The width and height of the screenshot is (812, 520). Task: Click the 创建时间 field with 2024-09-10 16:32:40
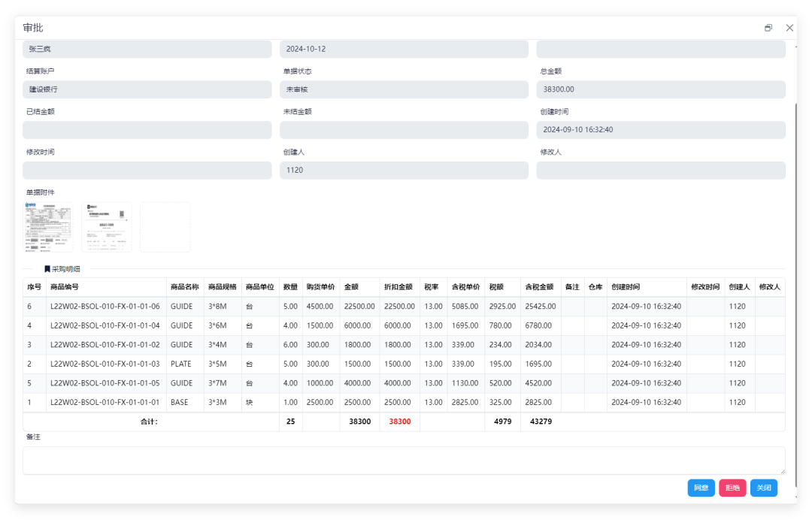pyautogui.click(x=661, y=130)
